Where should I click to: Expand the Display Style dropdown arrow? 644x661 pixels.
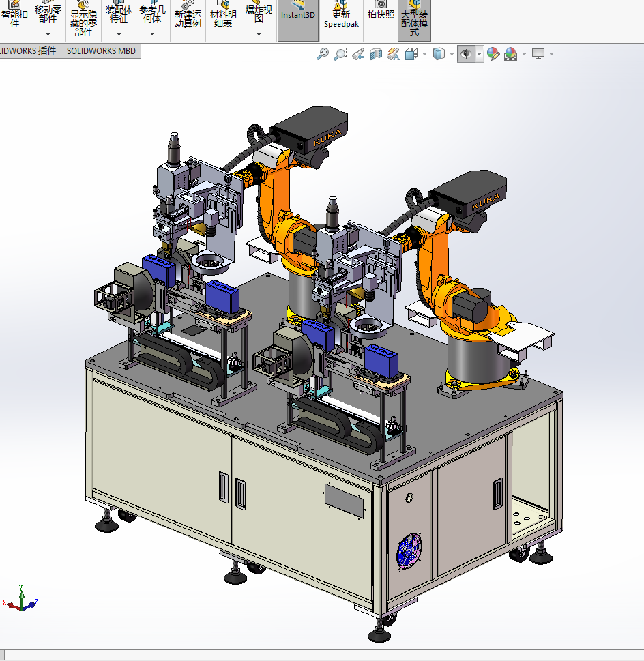coord(452,54)
